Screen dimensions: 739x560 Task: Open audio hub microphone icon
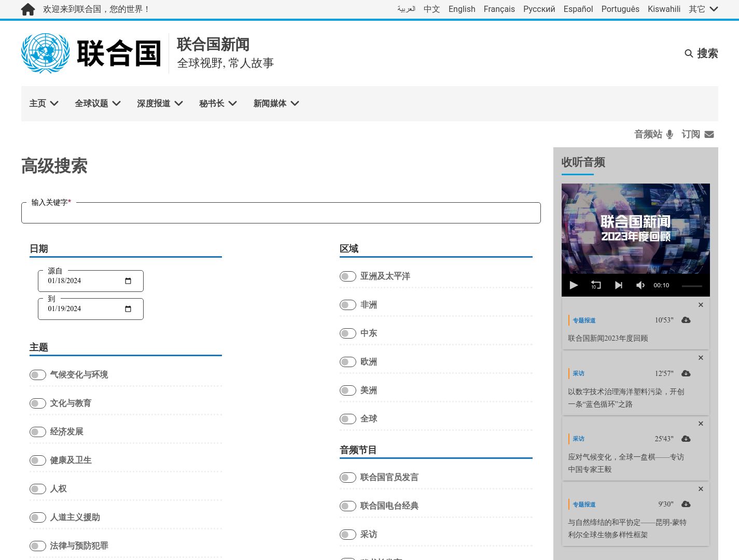[670, 134]
